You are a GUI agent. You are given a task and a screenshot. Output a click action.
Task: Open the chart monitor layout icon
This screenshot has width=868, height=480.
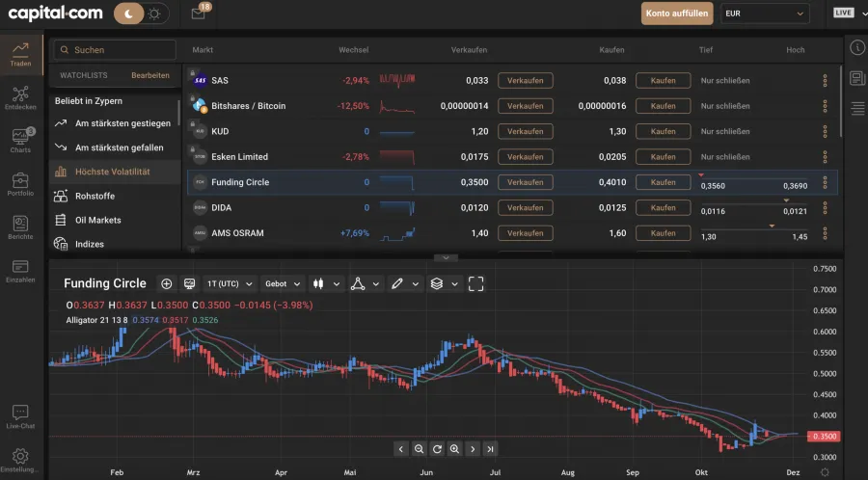click(189, 283)
